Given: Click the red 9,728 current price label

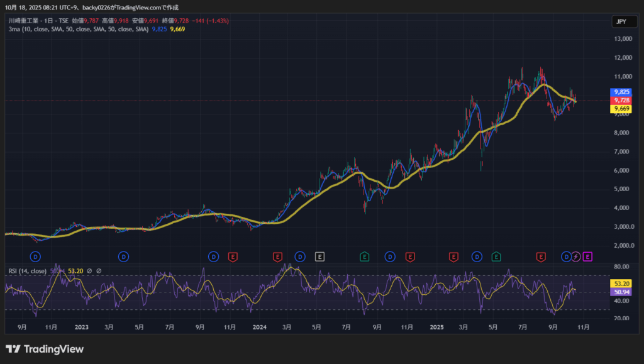Looking at the screenshot, I should (x=622, y=101).
